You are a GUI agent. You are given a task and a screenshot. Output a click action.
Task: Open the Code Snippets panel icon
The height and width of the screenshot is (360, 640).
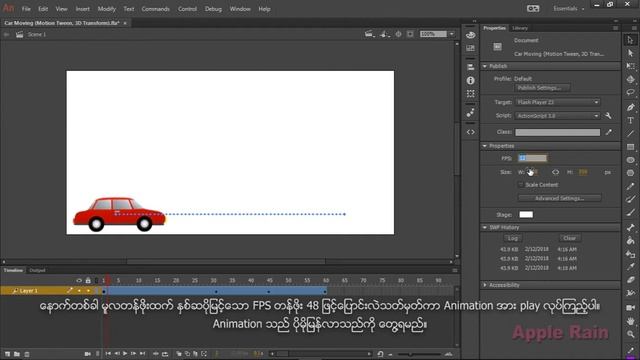coord(470,132)
